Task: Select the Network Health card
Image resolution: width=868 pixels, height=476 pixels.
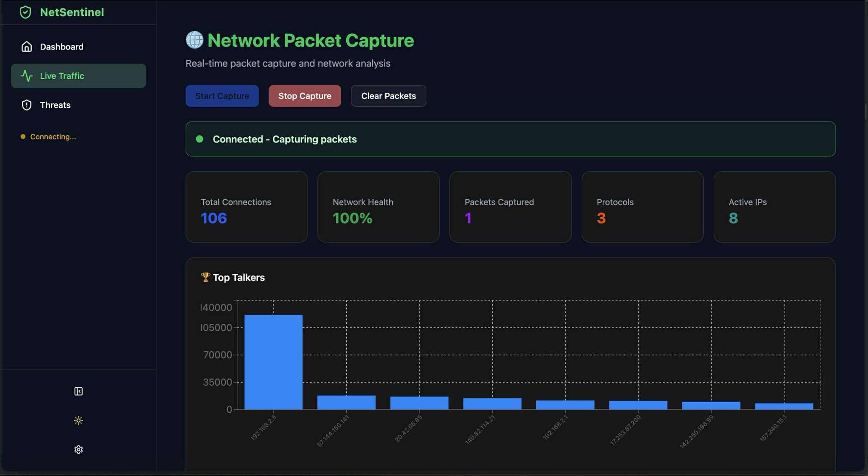Action: coord(378,207)
